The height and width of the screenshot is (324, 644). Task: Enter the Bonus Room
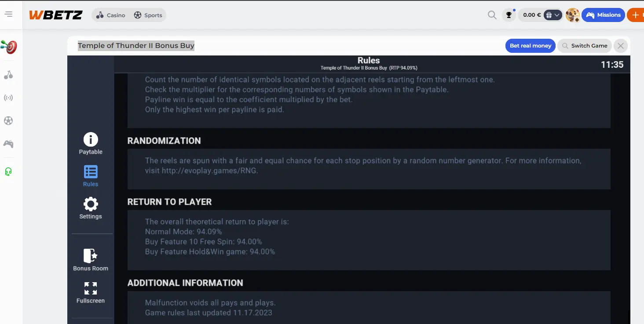[x=91, y=260]
